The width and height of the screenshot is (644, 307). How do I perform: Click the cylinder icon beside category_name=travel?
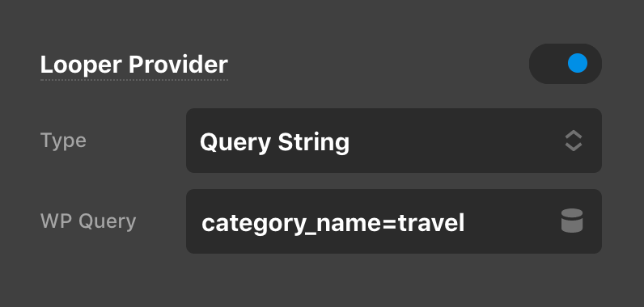572,221
